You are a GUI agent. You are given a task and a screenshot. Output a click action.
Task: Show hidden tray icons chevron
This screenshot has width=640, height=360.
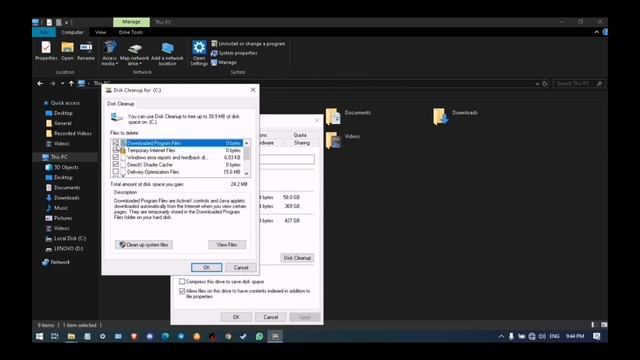[501, 336]
